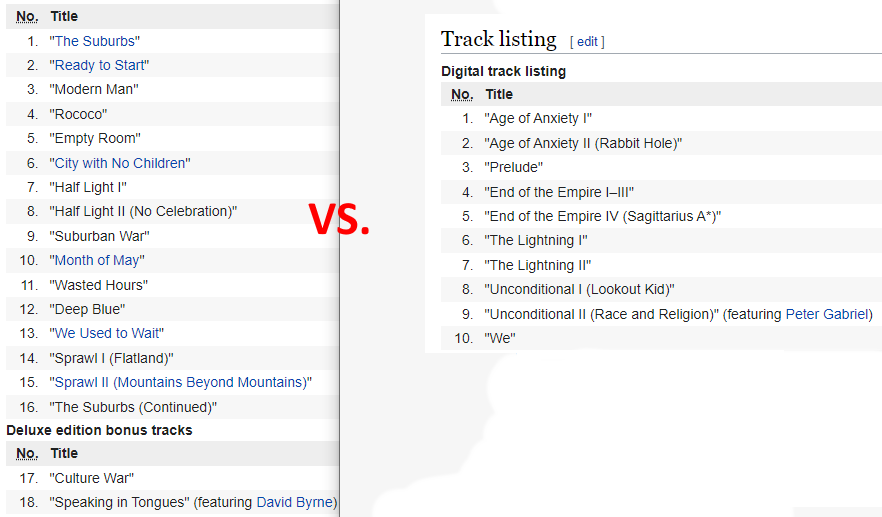Select the "End of the Empire I–III" row
This screenshot has width=882, height=517.
tap(662, 192)
